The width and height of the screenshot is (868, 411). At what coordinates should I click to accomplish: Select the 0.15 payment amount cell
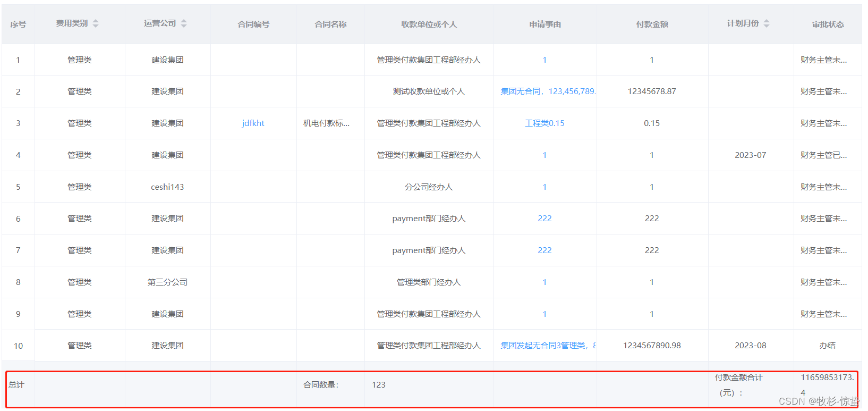click(x=652, y=123)
